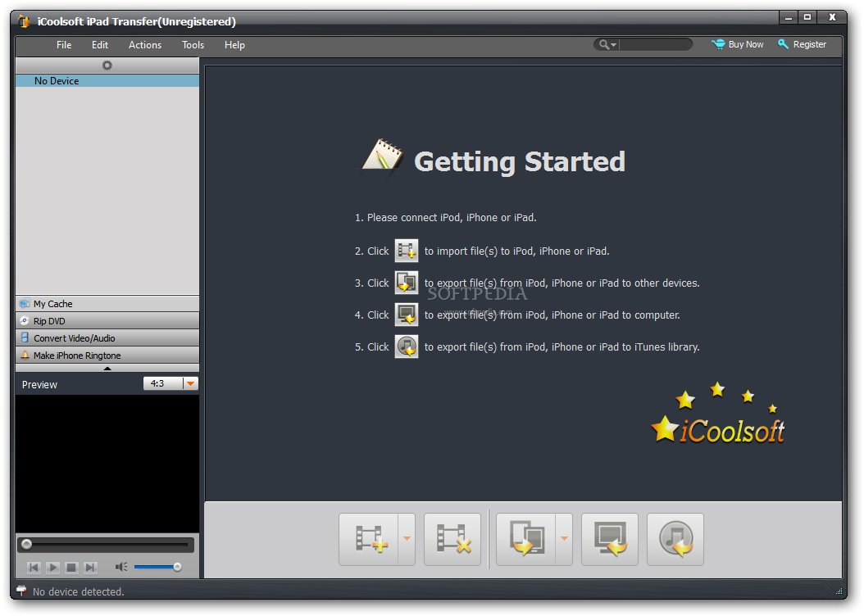Click inside the search input field
The height and width of the screenshot is (616, 864).
pos(655,44)
